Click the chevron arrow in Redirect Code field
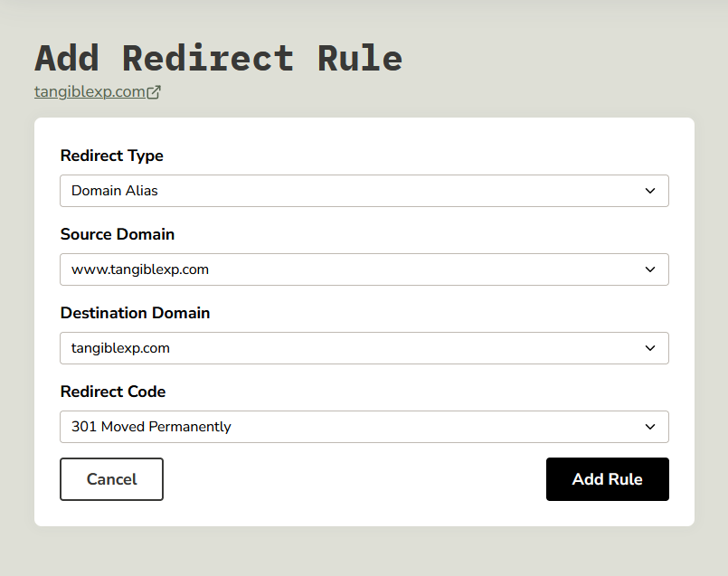The image size is (728, 576). pyautogui.click(x=649, y=427)
